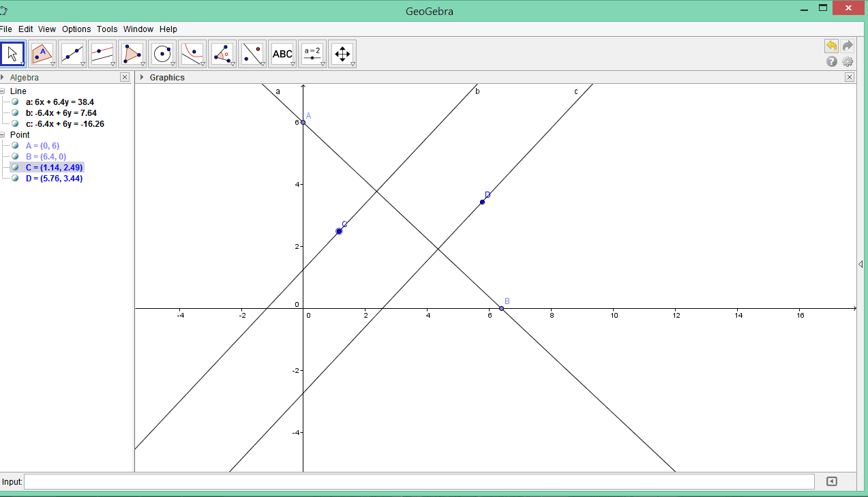The width and height of the screenshot is (868, 497).
Task: Click the Redo arrow
Action: coord(848,46)
